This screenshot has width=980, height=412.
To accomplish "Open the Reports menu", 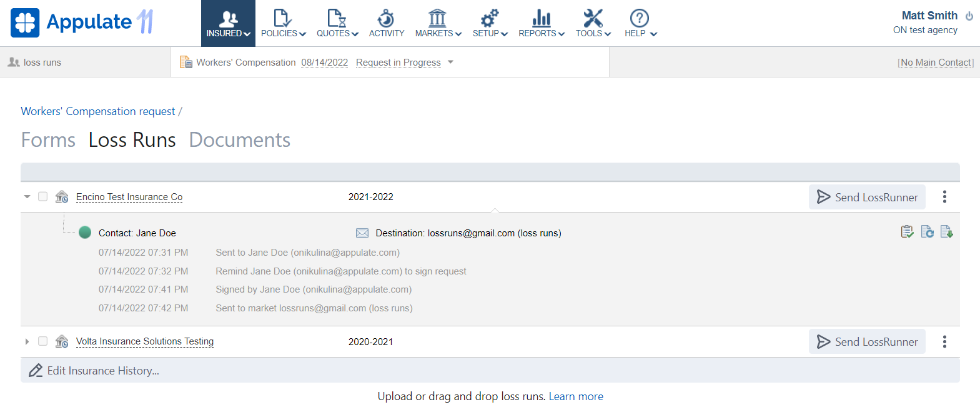I will point(541,23).
